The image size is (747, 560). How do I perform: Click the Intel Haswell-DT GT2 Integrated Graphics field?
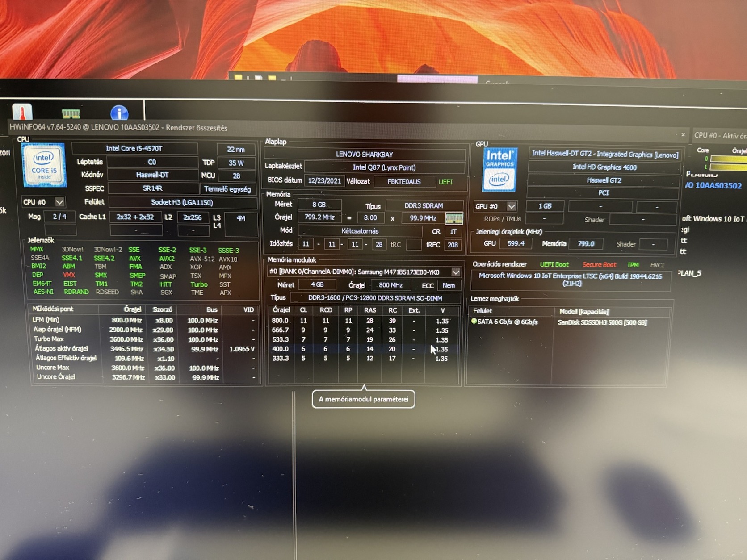(x=605, y=154)
